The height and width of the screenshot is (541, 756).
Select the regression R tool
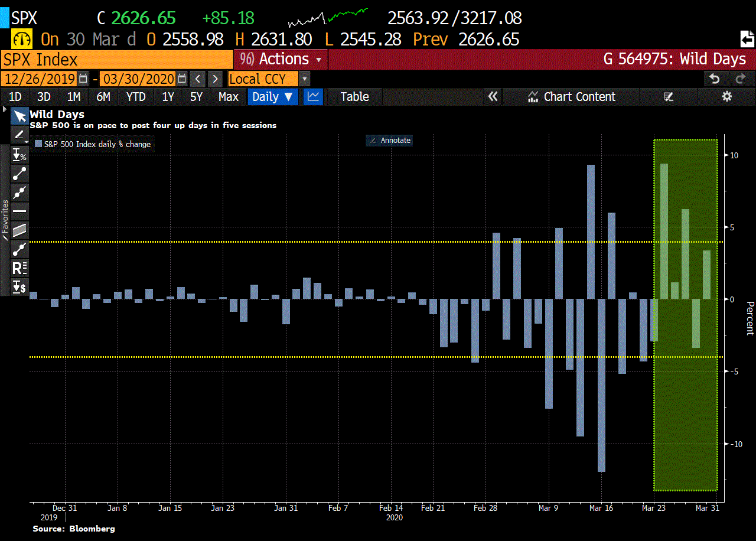click(x=19, y=268)
